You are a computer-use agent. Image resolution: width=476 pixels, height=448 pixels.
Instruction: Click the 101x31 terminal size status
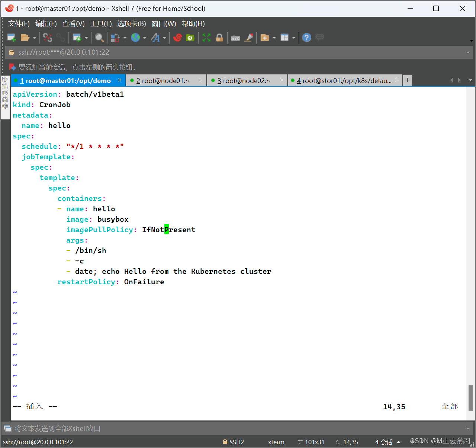coord(311,442)
